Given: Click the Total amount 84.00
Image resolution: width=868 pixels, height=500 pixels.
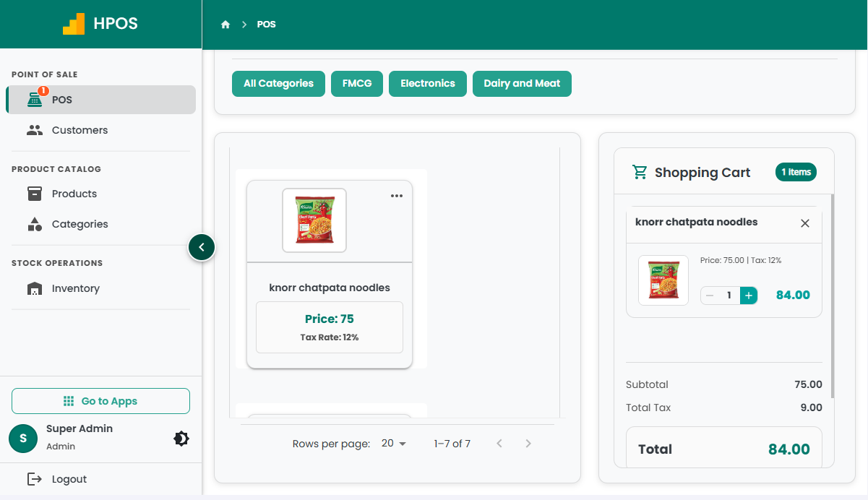Looking at the screenshot, I should coord(789,449).
